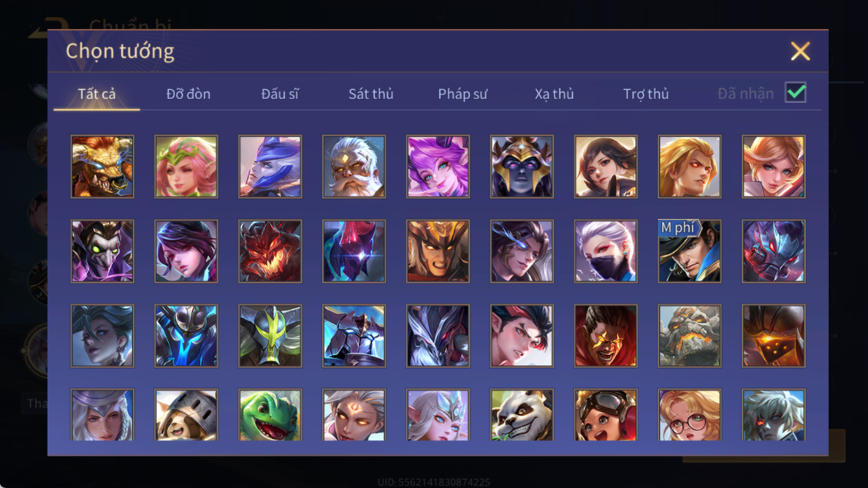Switch to the 'Xạ thủ' tab
This screenshot has height=488, width=868.
[554, 95]
